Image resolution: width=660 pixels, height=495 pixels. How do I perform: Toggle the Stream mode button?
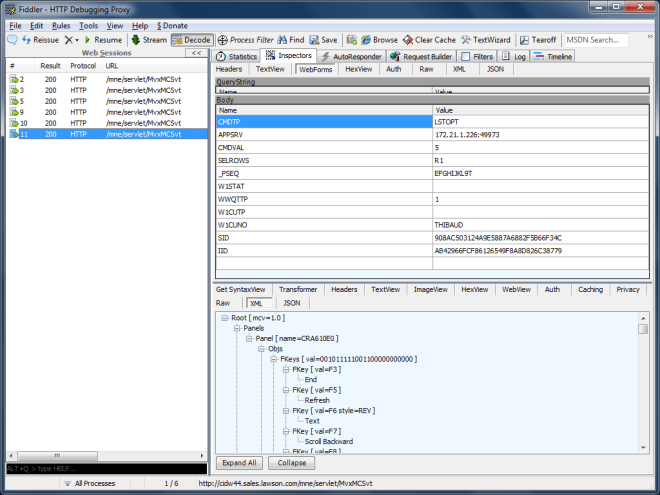click(x=135, y=40)
